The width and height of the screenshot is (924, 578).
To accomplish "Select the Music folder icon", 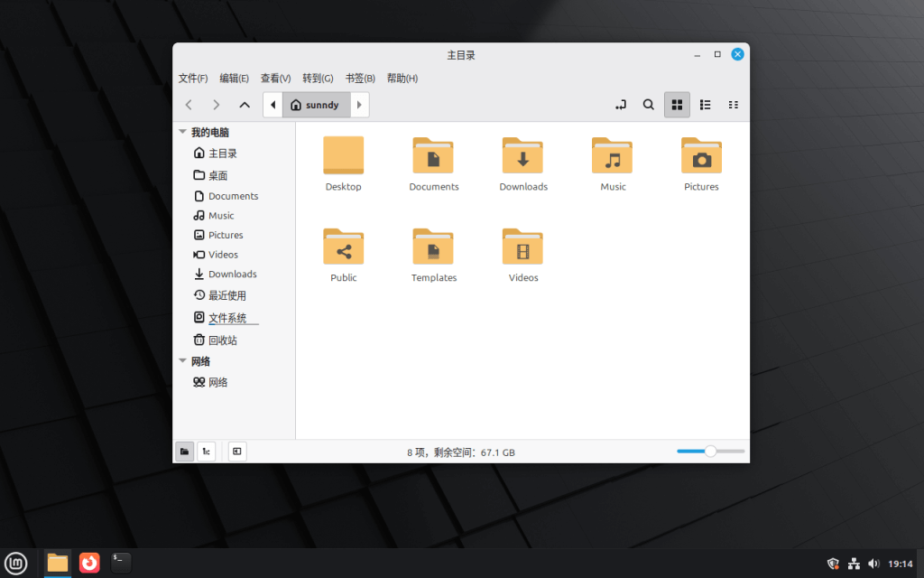I will tap(613, 155).
